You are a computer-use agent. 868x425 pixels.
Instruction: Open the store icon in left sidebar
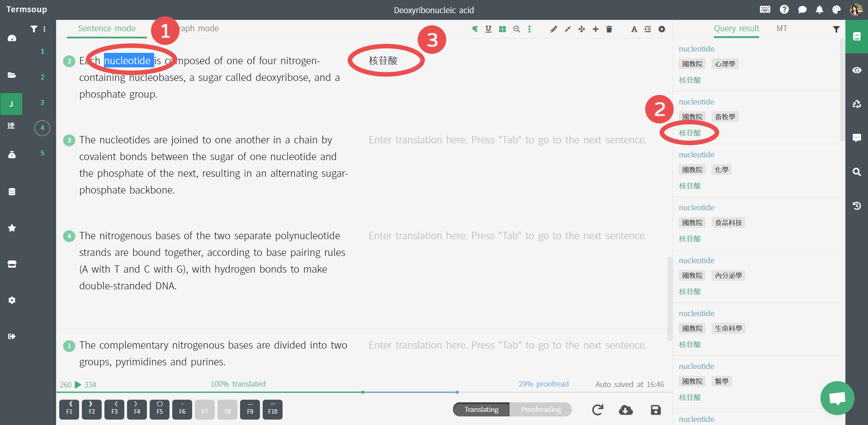(x=12, y=264)
